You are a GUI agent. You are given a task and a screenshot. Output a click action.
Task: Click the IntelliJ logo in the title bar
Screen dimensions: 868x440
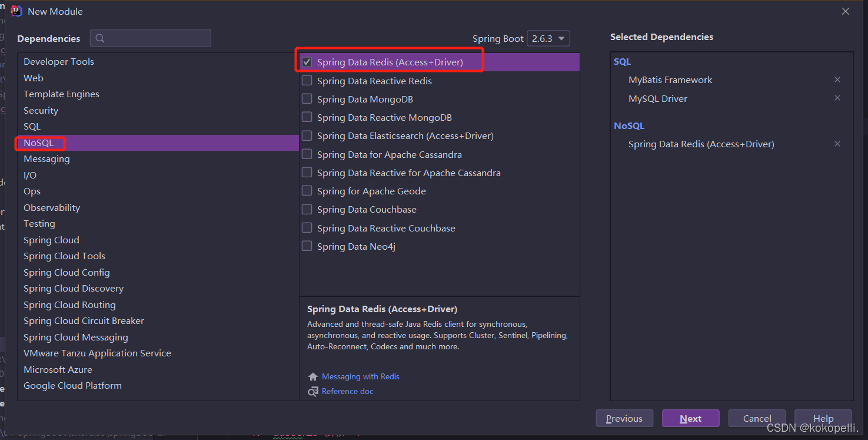(16, 11)
